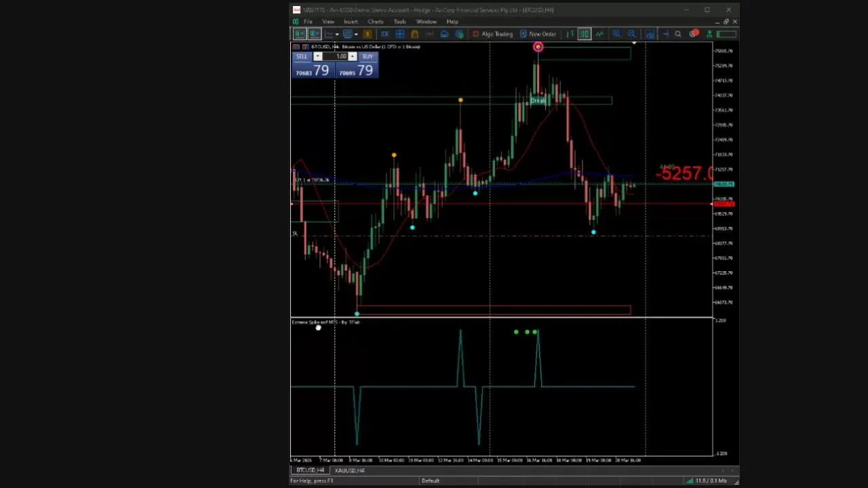
Task: Click the 1.00 volume input field
Action: [335, 56]
